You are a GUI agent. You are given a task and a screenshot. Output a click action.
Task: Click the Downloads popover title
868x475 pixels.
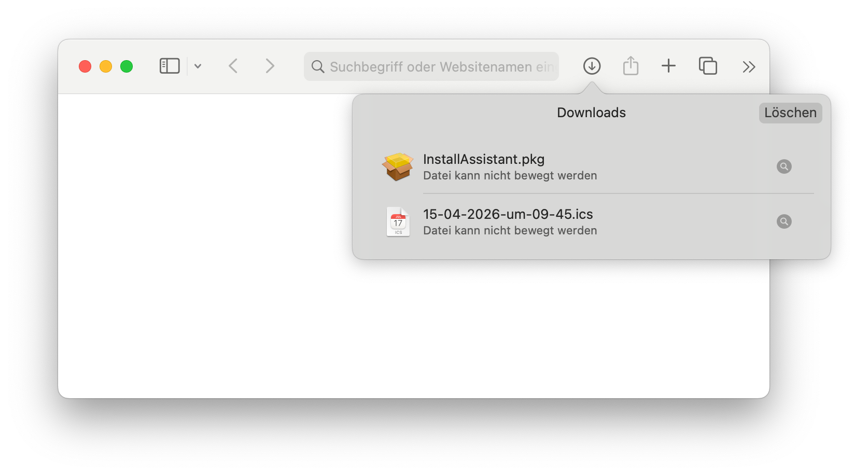[x=591, y=113]
